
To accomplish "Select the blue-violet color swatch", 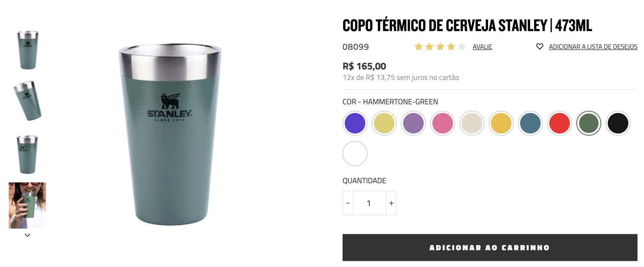I will click(x=355, y=123).
